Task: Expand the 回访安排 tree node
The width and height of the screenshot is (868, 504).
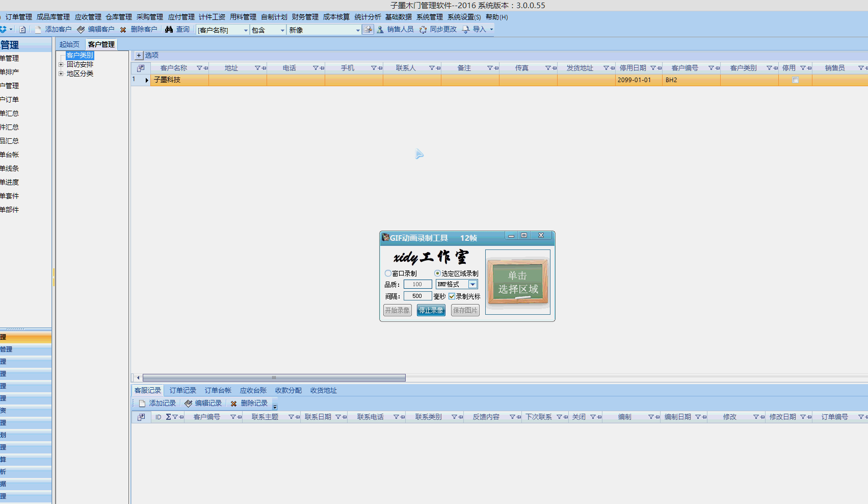Action: point(61,65)
